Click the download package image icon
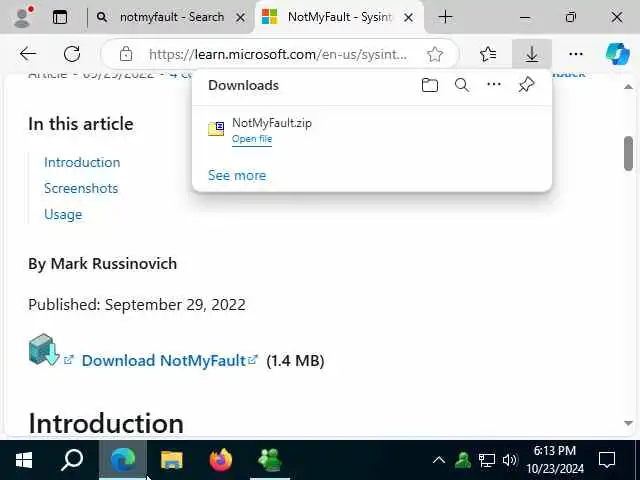Image resolution: width=640 pixels, height=480 pixels. 44,350
